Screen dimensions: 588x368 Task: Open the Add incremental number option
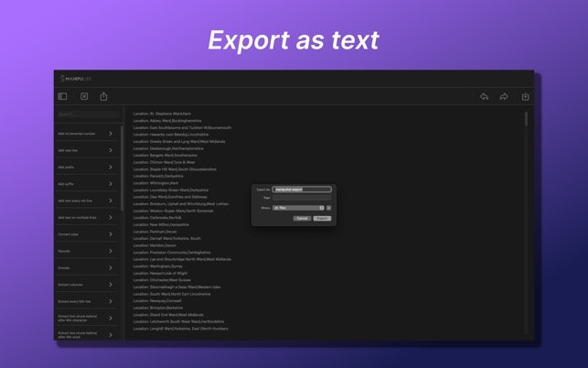[85, 134]
